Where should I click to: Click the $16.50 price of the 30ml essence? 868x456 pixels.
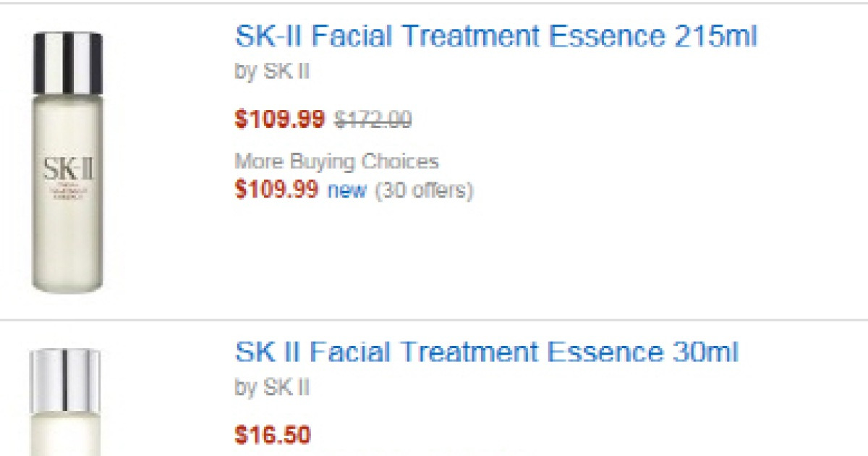click(273, 435)
